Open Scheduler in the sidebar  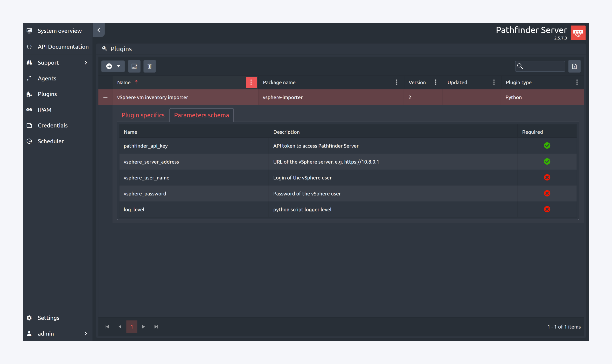coord(51,141)
